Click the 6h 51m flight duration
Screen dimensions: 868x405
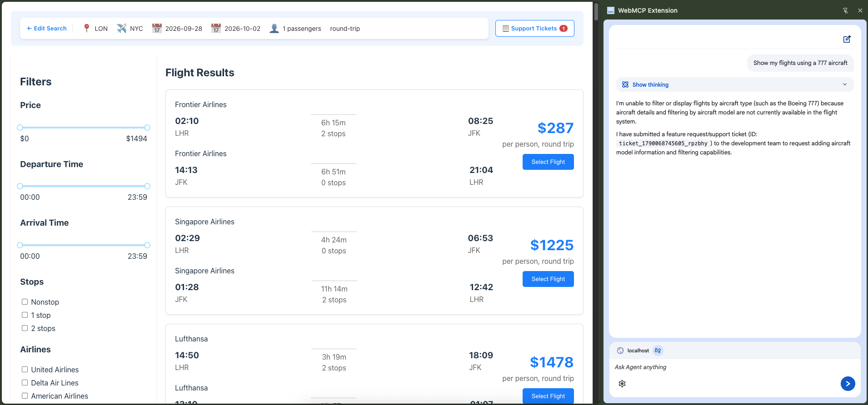(334, 172)
